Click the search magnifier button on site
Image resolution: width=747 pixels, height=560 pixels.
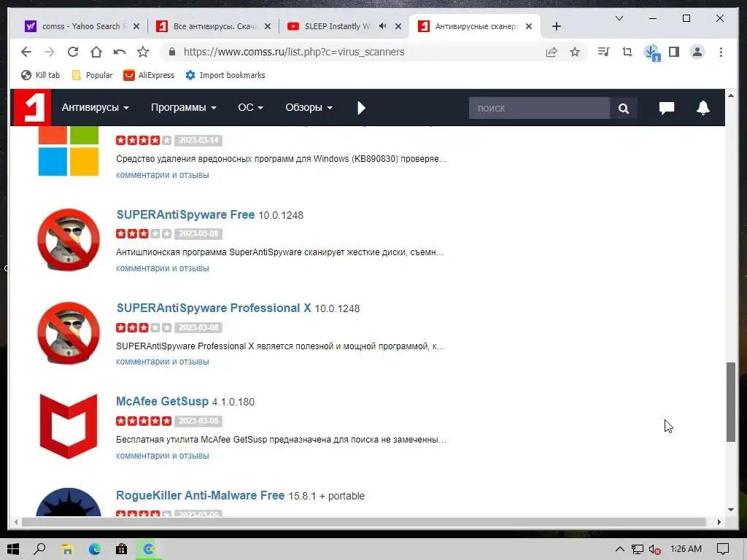point(623,109)
